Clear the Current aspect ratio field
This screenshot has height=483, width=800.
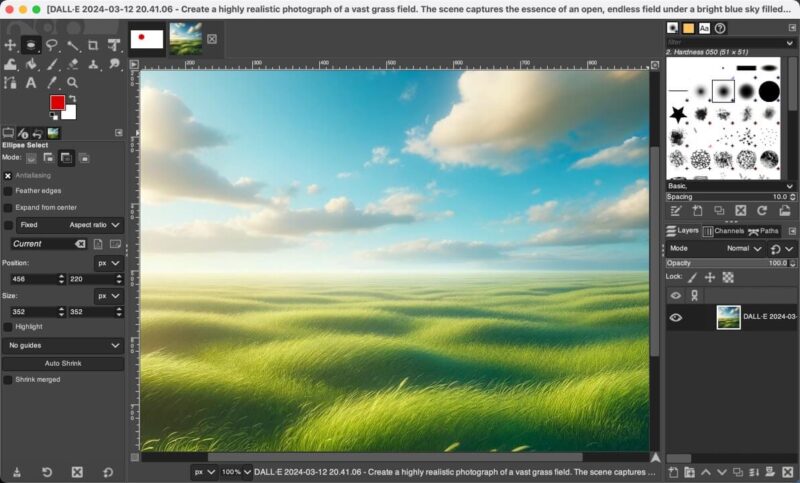[80, 244]
